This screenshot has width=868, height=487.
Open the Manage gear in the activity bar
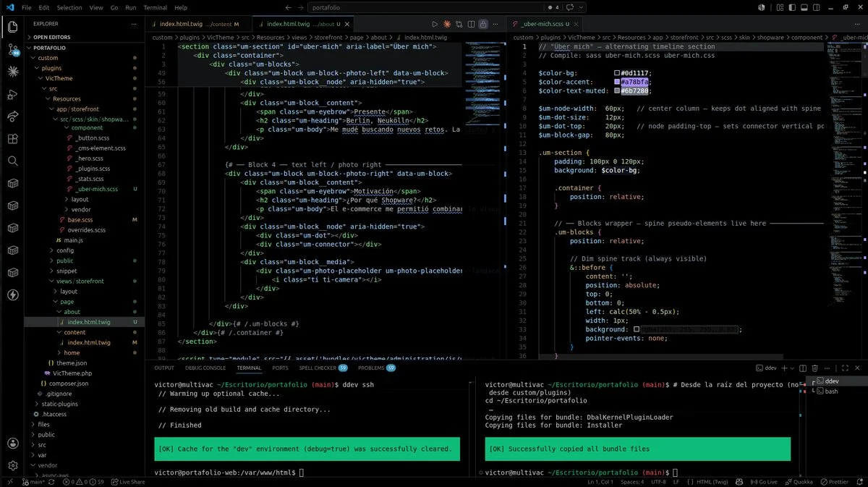12,465
